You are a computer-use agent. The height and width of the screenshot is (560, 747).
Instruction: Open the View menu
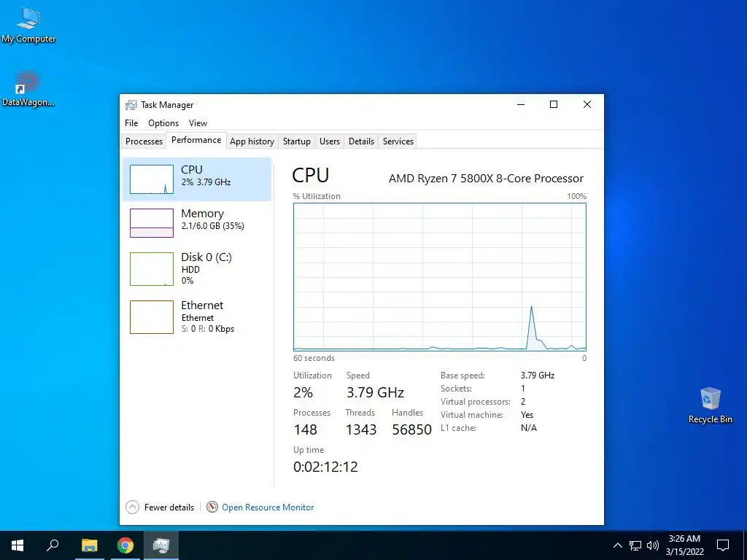click(198, 122)
